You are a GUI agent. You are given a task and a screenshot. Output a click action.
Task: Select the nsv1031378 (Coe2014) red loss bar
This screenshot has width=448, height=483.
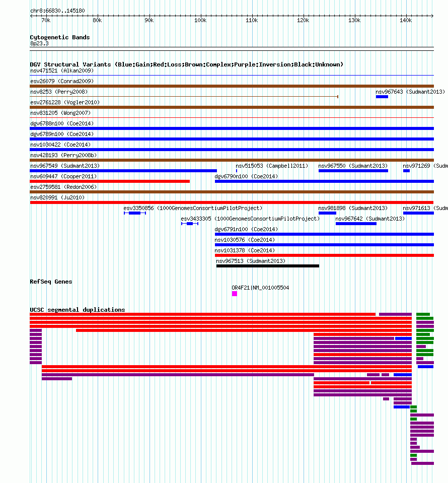tap(324, 255)
